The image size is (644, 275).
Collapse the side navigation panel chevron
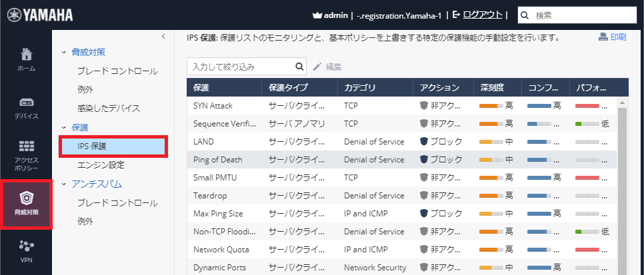(163, 37)
